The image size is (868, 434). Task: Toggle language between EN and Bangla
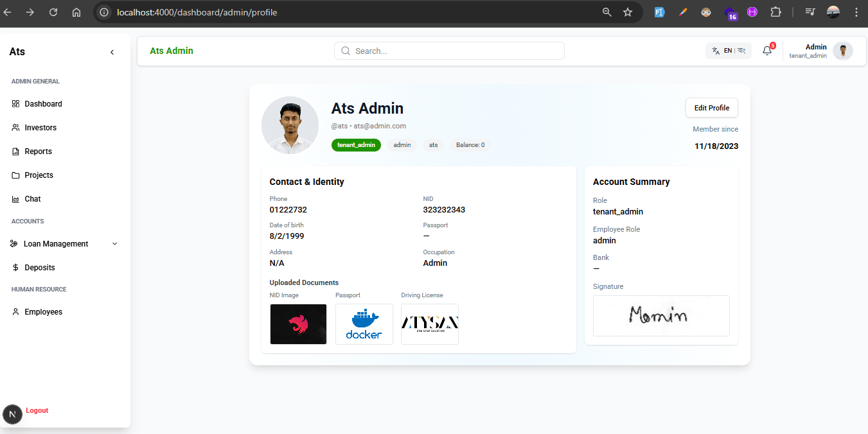pos(728,51)
